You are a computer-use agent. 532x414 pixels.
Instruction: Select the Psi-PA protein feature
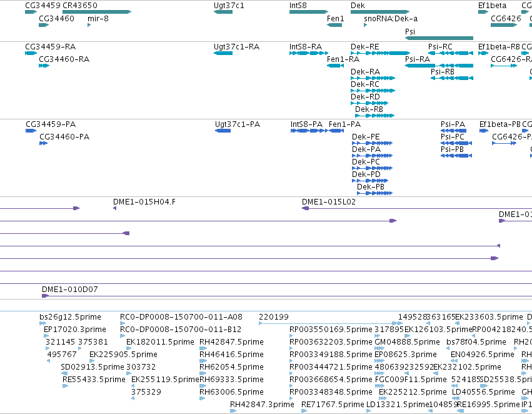454,131
